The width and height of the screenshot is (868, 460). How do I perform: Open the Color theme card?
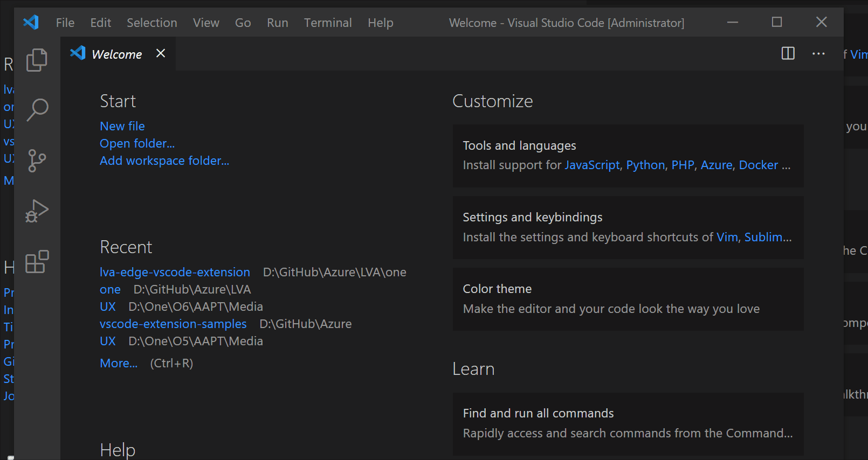click(628, 299)
